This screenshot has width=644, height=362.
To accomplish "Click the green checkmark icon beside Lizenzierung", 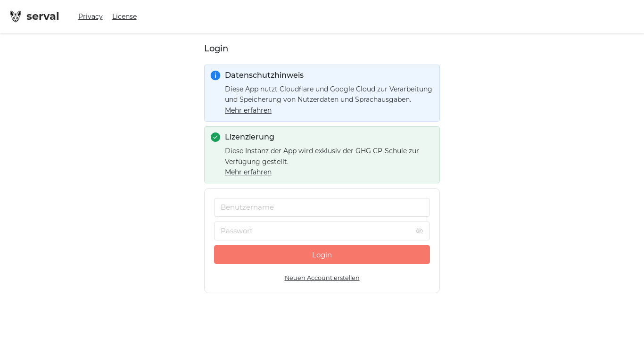I will (x=215, y=137).
